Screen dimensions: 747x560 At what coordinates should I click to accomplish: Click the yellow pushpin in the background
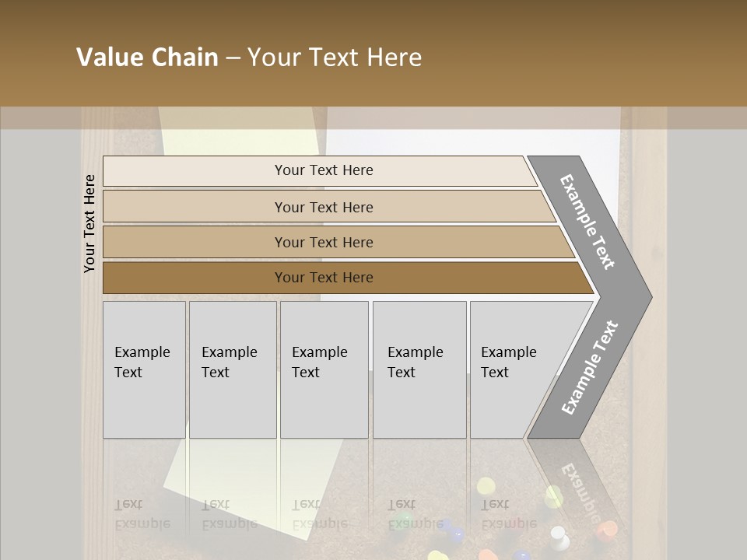[486, 487]
